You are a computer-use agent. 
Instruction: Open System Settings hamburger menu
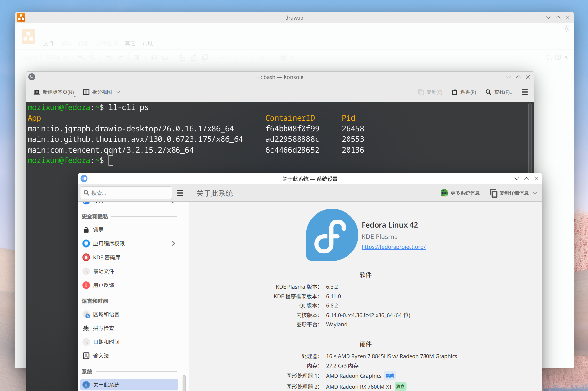[180, 193]
